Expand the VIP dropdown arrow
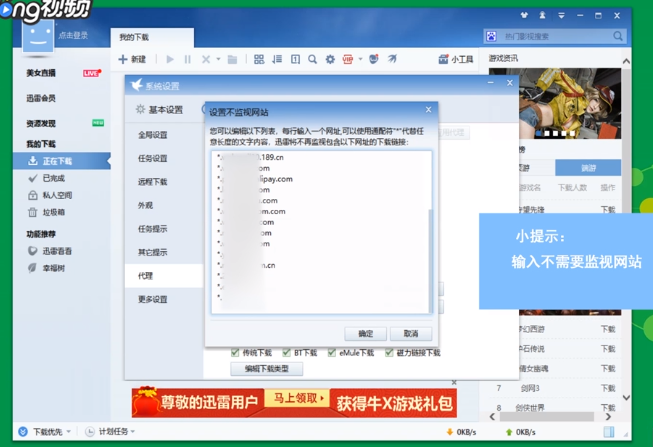Screen dimensions: 653x447 [361, 59]
